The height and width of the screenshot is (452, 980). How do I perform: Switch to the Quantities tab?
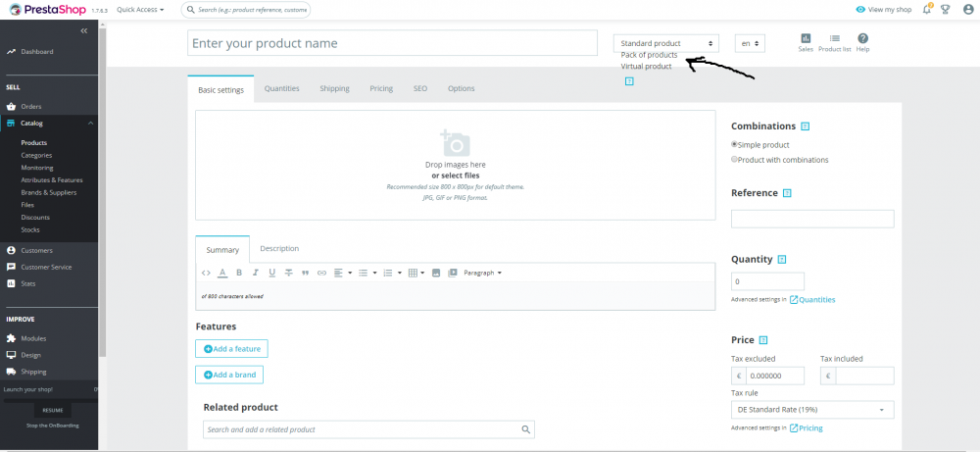coord(282,89)
